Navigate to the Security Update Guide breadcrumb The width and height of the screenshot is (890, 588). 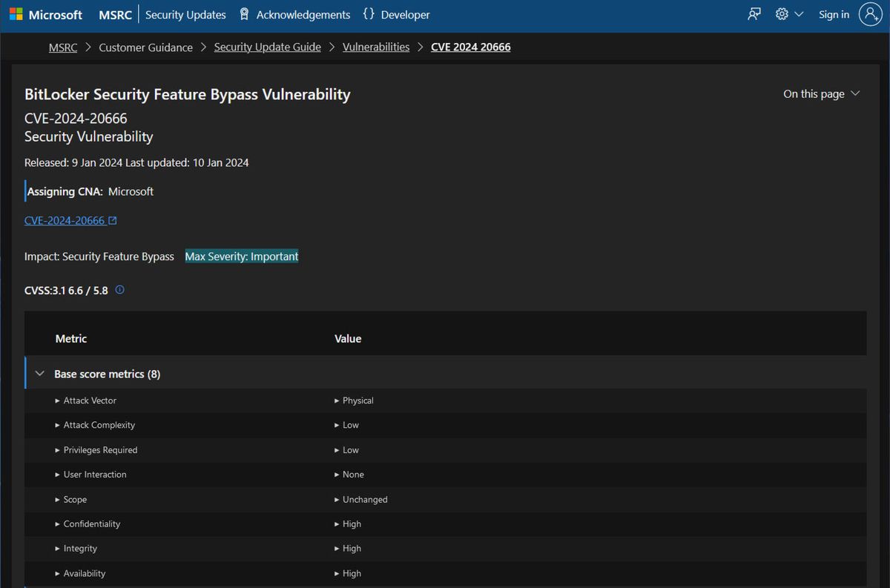[267, 46]
